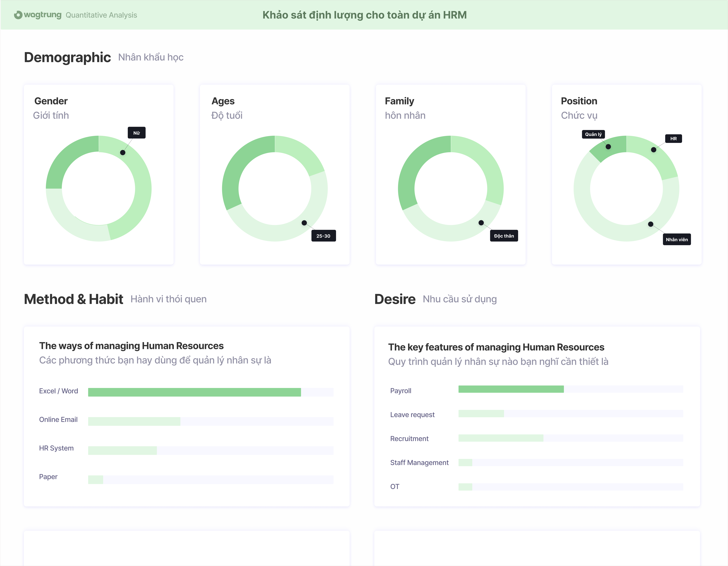
Task: Click the Nhu cầu sử dụng subtitle
Action: 460,299
